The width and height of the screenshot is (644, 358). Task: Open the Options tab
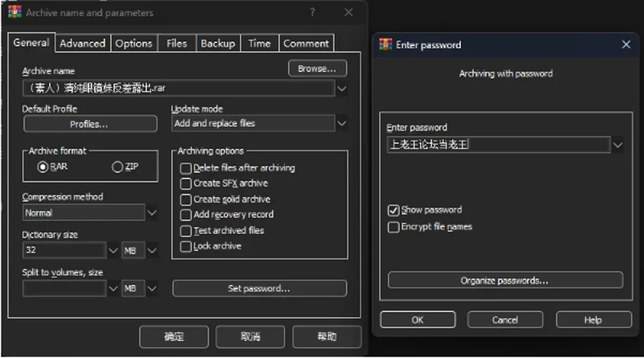click(x=134, y=43)
